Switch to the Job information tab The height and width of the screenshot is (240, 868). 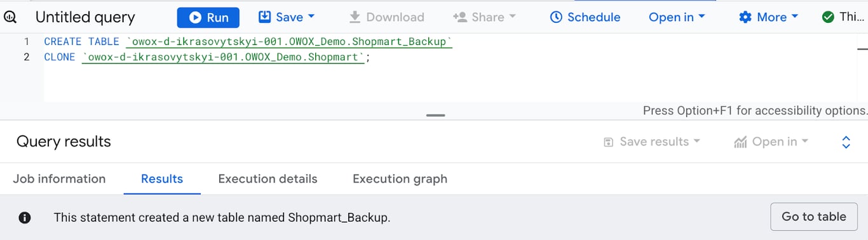pyautogui.click(x=59, y=178)
